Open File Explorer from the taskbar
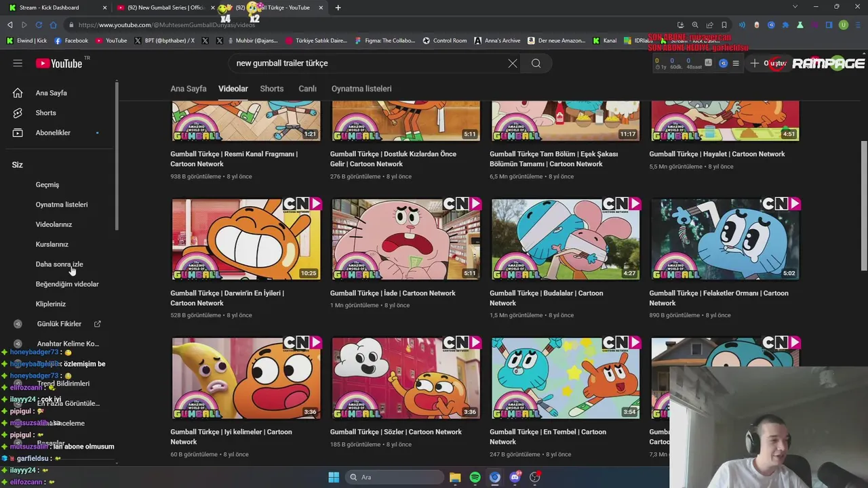The image size is (868, 488). click(x=455, y=477)
